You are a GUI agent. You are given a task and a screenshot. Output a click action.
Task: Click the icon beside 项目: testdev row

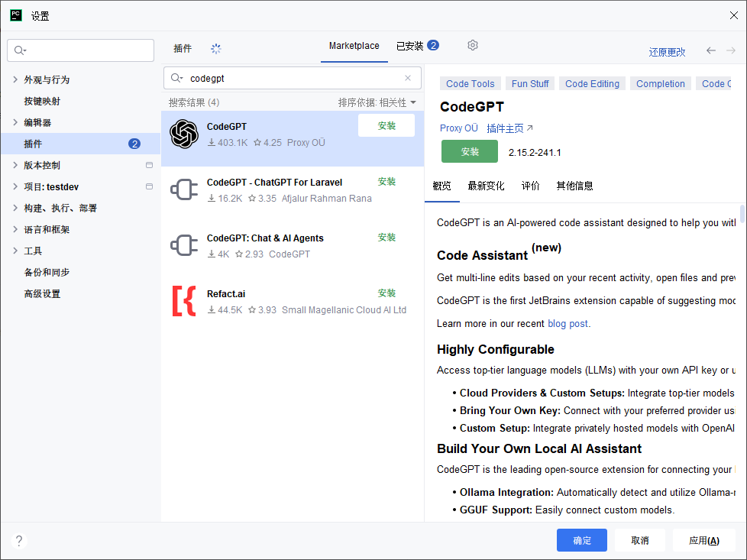149,186
